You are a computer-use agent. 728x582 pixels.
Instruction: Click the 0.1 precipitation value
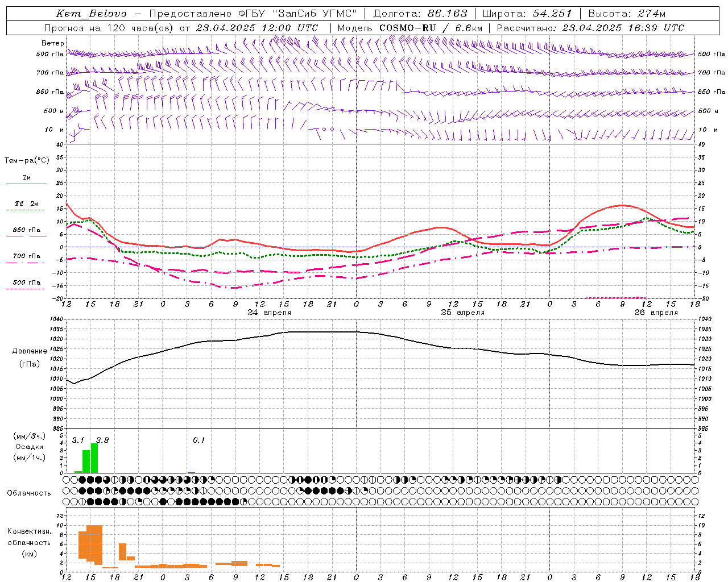(198, 440)
